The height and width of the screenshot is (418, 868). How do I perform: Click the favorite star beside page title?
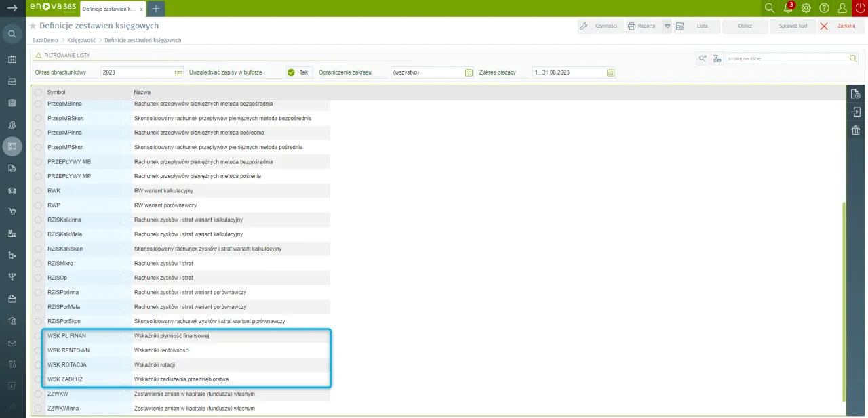(x=33, y=26)
